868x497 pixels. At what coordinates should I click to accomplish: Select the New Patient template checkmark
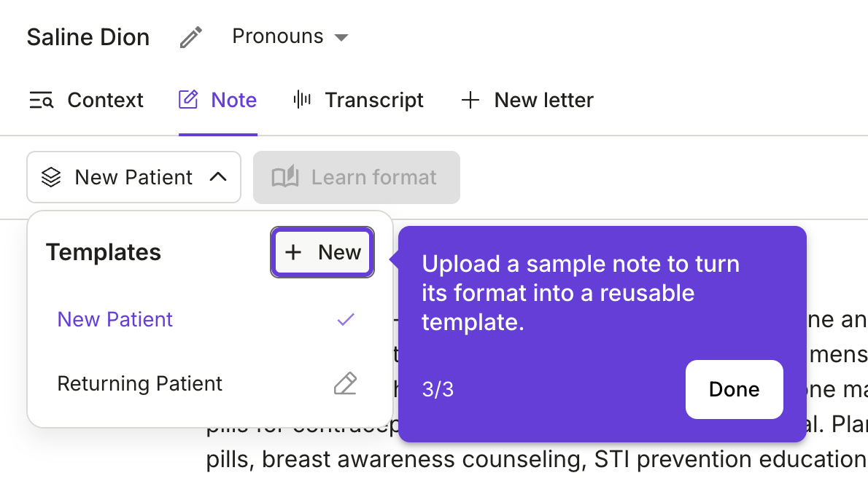point(345,319)
